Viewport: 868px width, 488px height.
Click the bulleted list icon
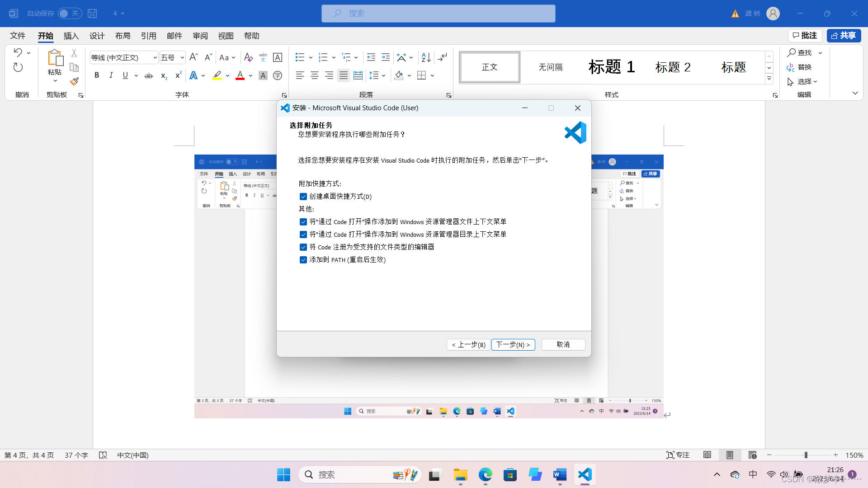[299, 57]
